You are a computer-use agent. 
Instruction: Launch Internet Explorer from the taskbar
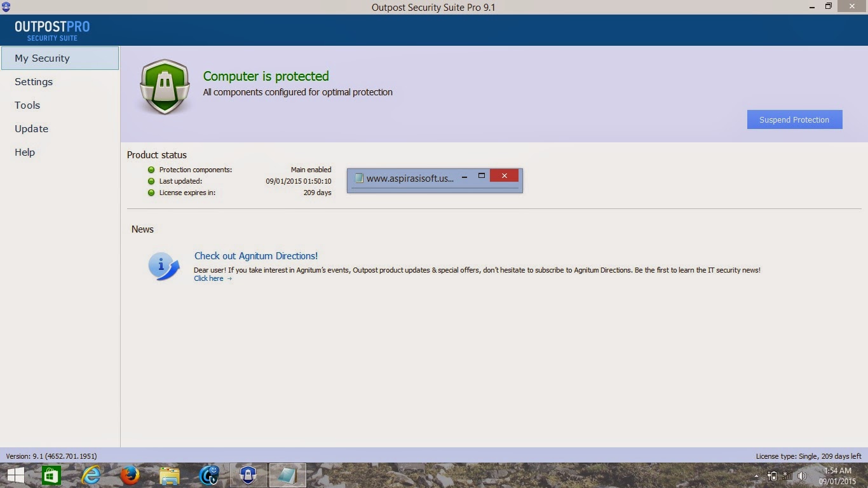pyautogui.click(x=91, y=475)
